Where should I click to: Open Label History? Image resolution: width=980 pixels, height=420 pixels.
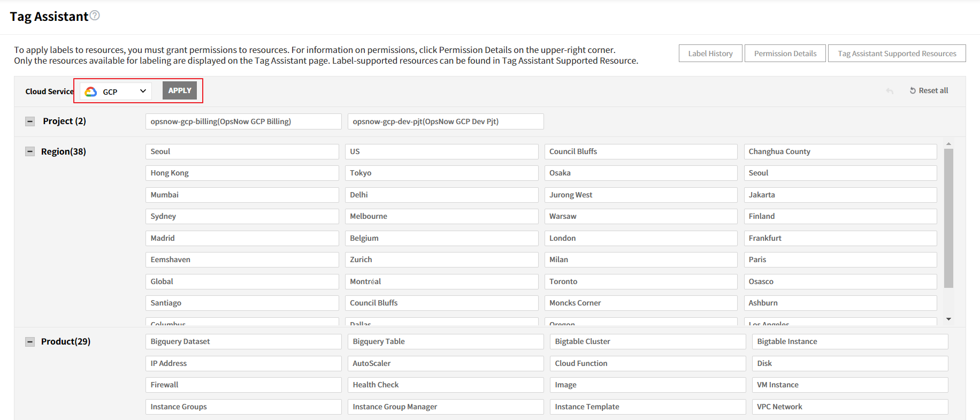tap(710, 54)
